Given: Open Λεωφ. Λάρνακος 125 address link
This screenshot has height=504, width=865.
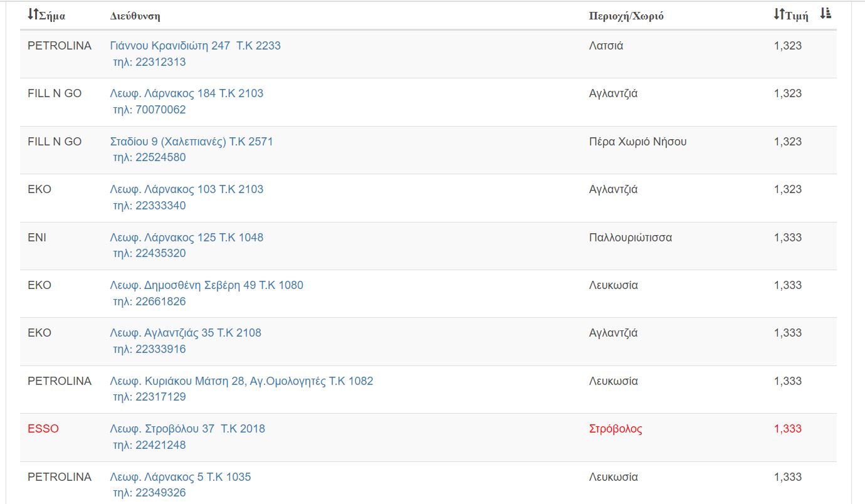Looking at the screenshot, I should [187, 238].
